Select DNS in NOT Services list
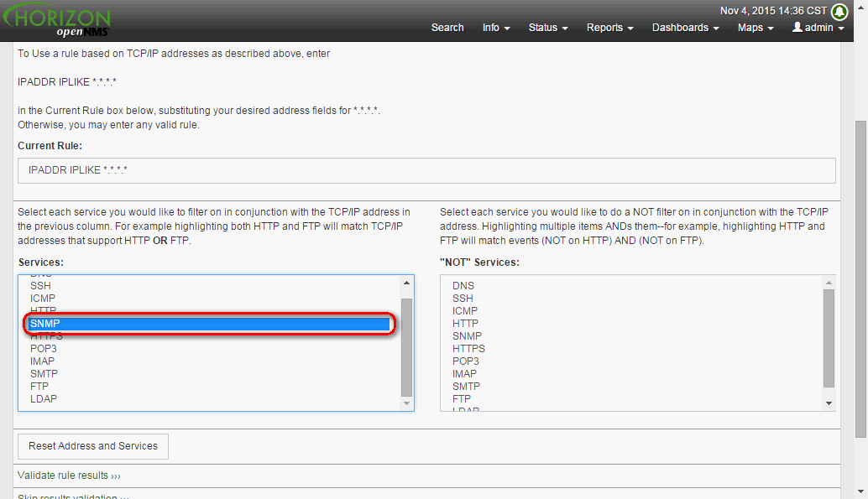868x499 pixels. click(463, 286)
